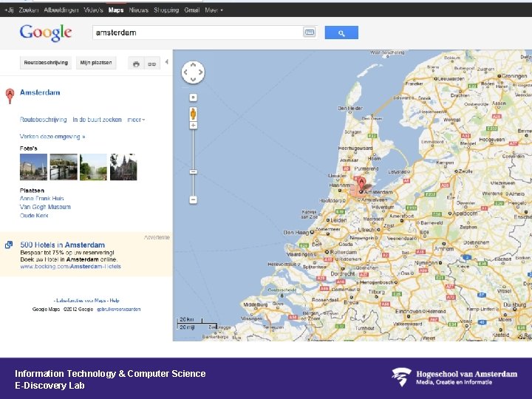Click the fountain photo thumbnail
The height and width of the screenshot is (399, 532).
pyautogui.click(x=93, y=167)
